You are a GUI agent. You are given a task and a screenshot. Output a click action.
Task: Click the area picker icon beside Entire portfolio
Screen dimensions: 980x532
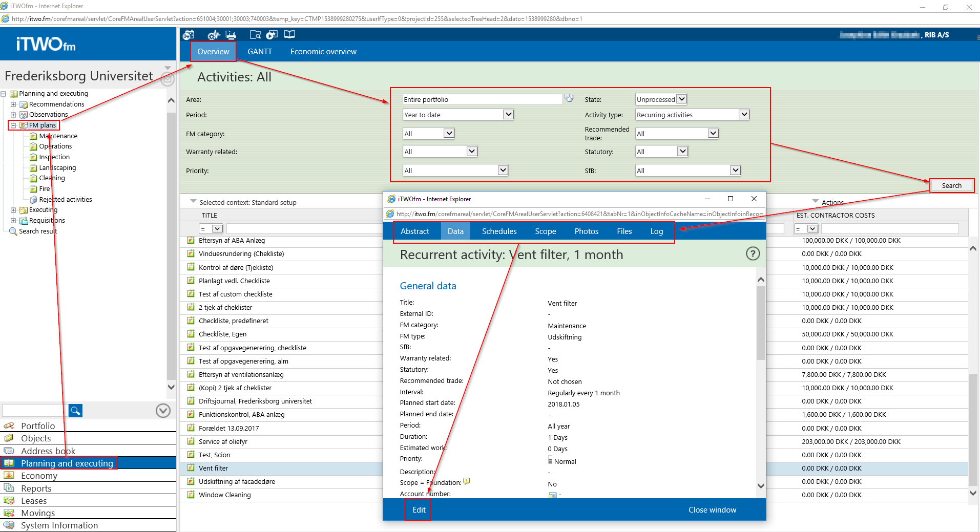(x=569, y=98)
